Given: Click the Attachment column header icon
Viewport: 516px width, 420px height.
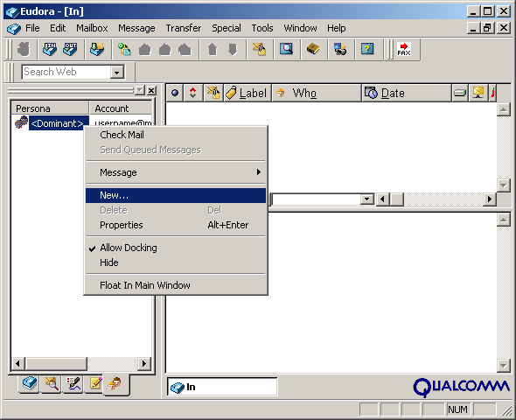Looking at the screenshot, I should coord(213,93).
